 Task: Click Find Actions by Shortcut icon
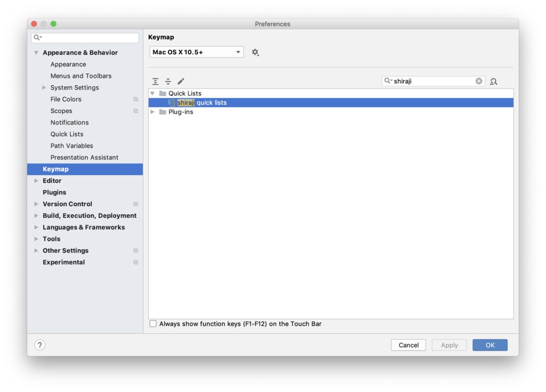493,81
